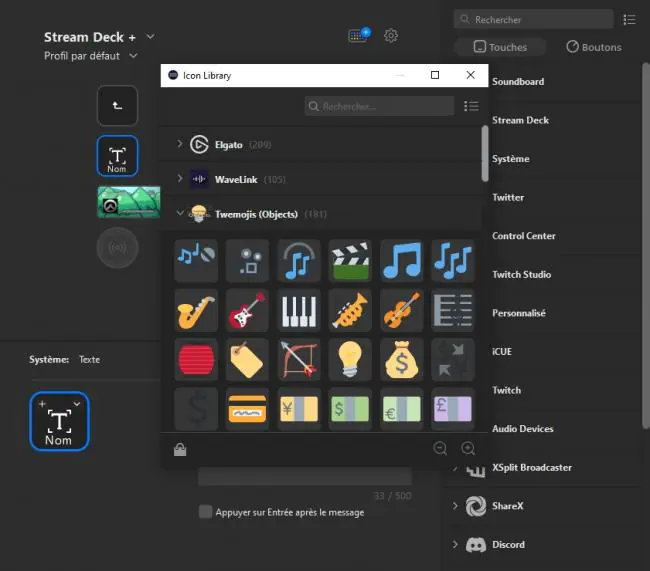Open the Stream Deck actions category
650x571 pixels.
(520, 120)
